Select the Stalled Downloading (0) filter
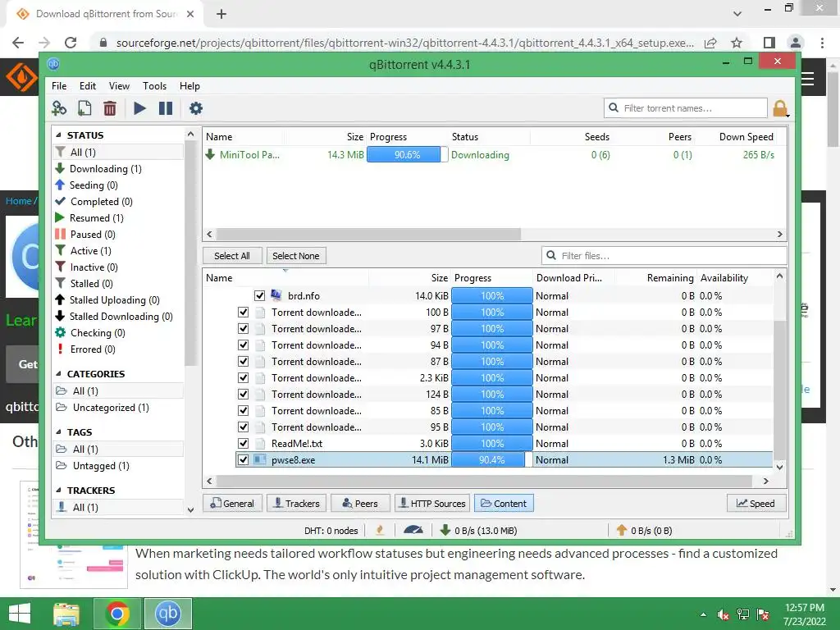The image size is (840, 630). pyautogui.click(x=121, y=317)
